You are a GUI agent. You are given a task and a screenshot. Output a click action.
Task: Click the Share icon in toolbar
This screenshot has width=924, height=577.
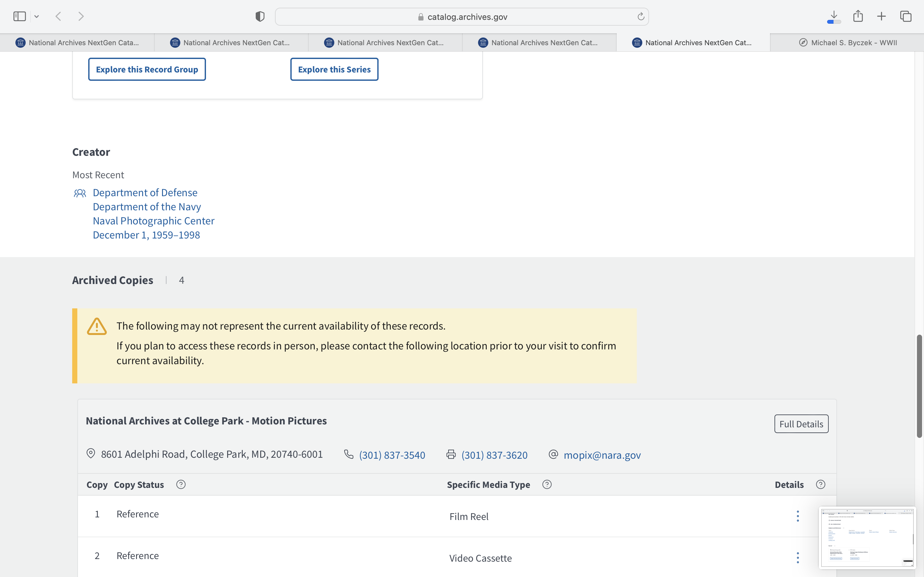pyautogui.click(x=858, y=16)
